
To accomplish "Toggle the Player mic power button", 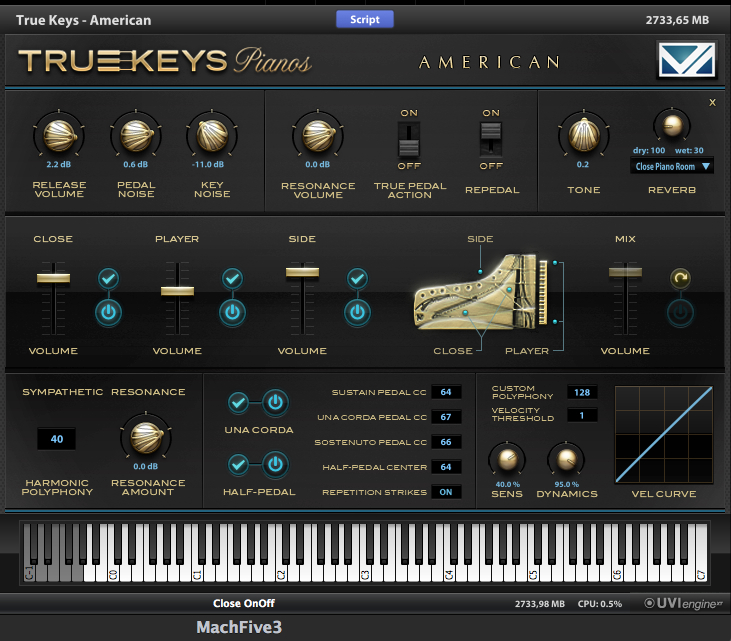I will (233, 312).
